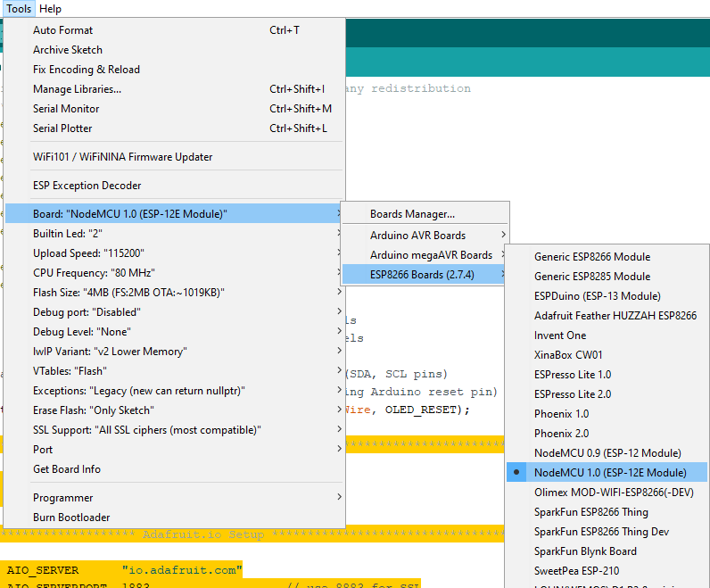This screenshot has width=710, height=588.
Task: Select SparkFun Blynk Board
Action: point(607,551)
